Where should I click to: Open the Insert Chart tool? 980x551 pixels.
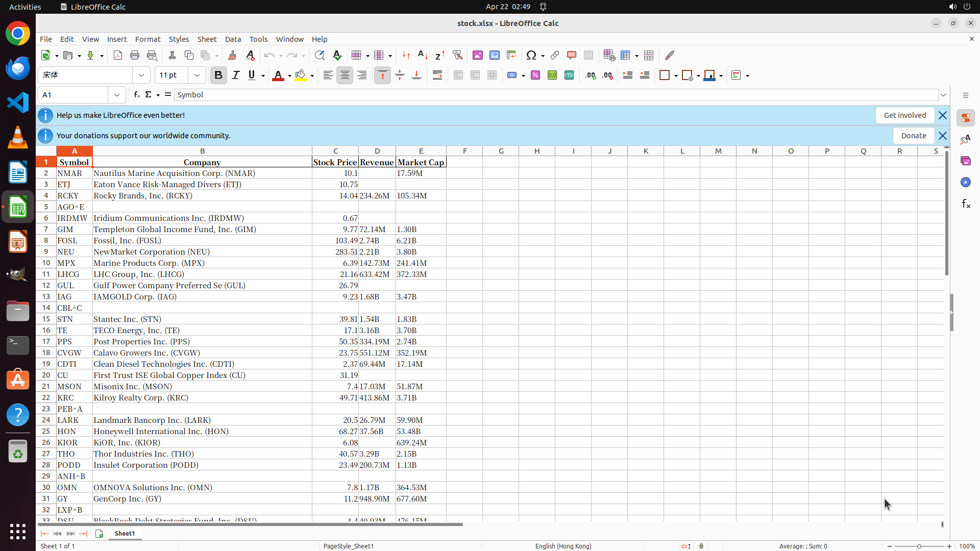(494, 55)
